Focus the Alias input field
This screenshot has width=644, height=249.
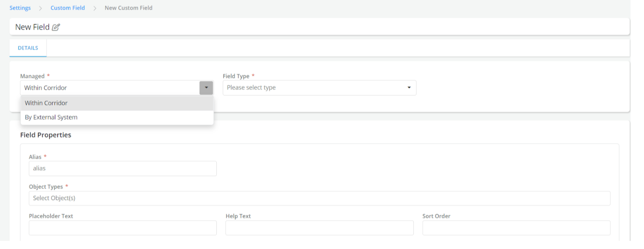(x=122, y=169)
